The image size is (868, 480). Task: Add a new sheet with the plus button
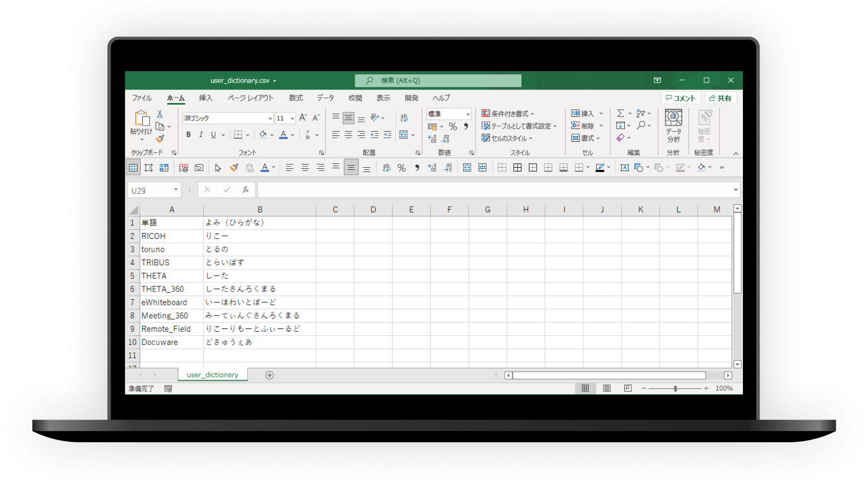(270, 375)
